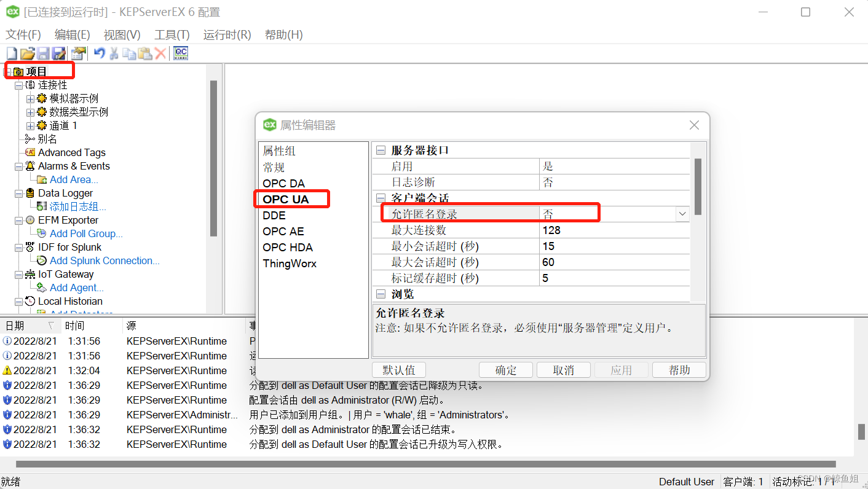Open the 允许匿名登录 value dropdown arrow
Image resolution: width=868 pixels, height=489 pixels.
[682, 214]
